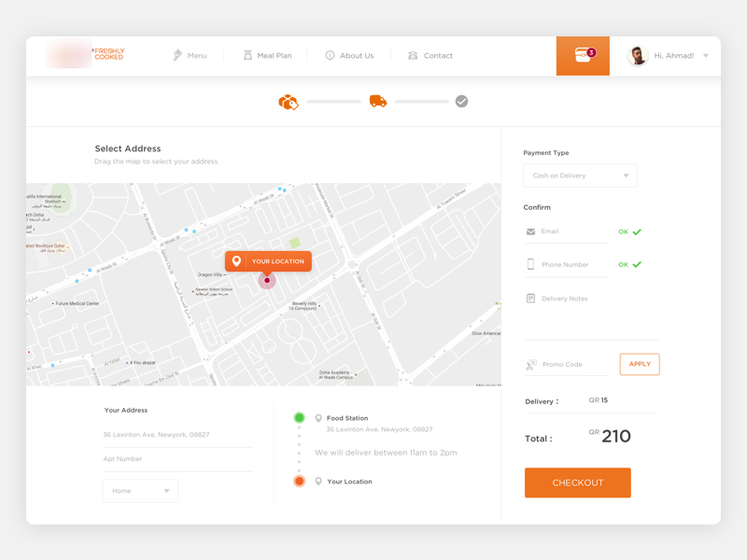Click the green Food Station dot

click(x=299, y=418)
